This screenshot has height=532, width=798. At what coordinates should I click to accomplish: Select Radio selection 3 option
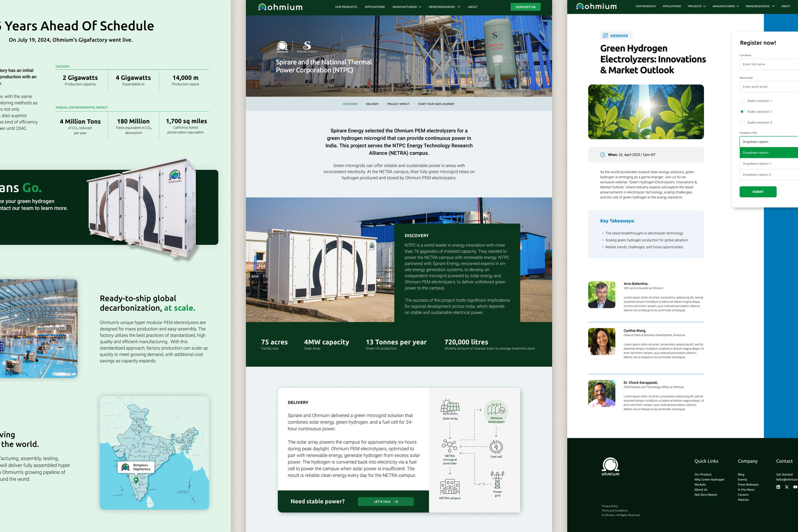click(742, 123)
